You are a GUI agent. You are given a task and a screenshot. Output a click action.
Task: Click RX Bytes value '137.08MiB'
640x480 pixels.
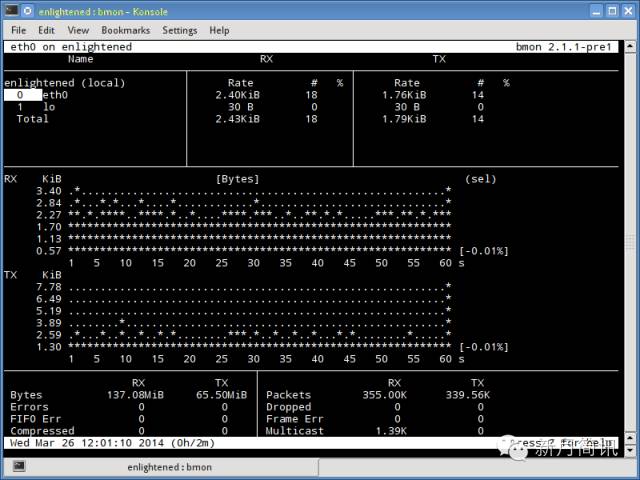[135, 395]
